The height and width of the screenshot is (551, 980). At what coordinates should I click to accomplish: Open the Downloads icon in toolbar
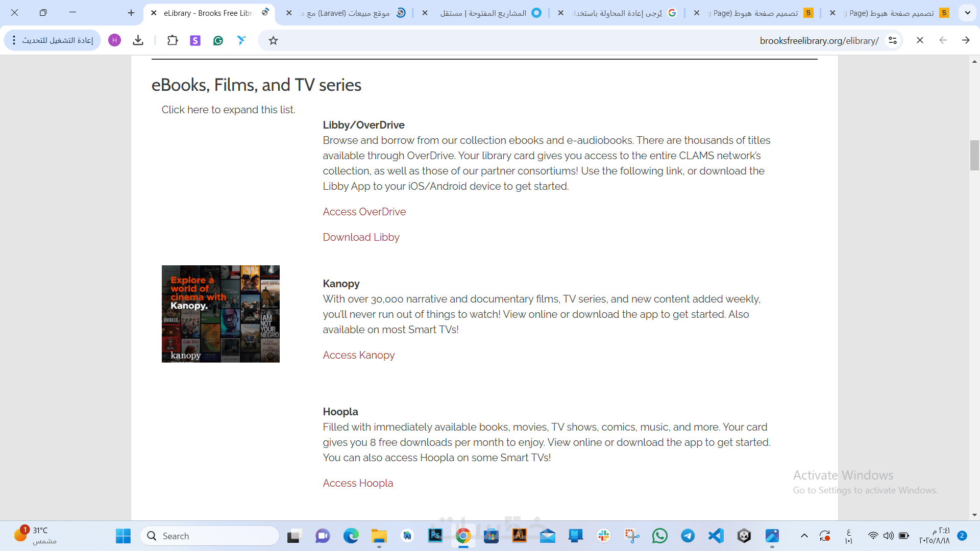pyautogui.click(x=138, y=40)
